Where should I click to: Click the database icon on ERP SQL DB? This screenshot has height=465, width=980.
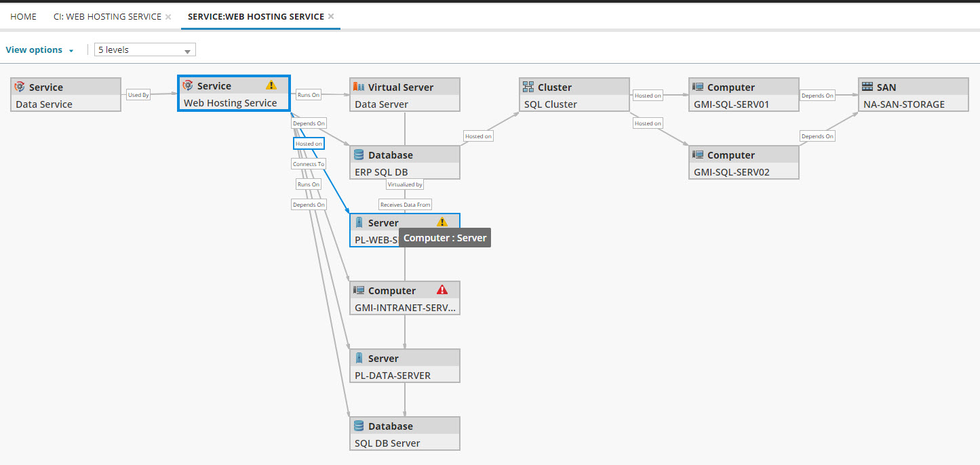coord(359,155)
